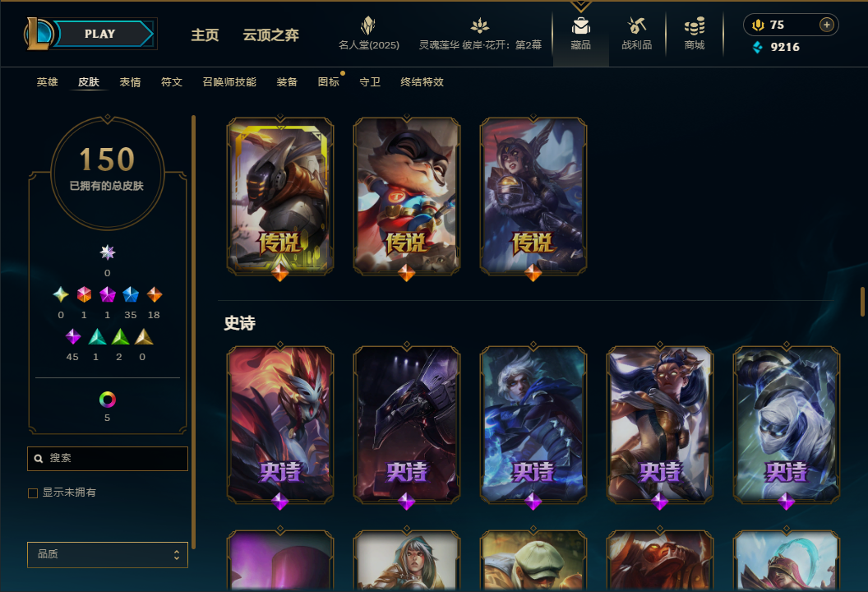Select the Teemo superhero legendary skin card
Screen dimensions: 868x592
click(407, 196)
